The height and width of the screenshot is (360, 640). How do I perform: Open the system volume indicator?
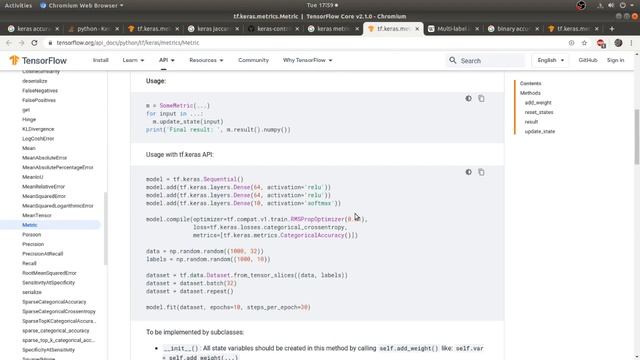(611, 5)
